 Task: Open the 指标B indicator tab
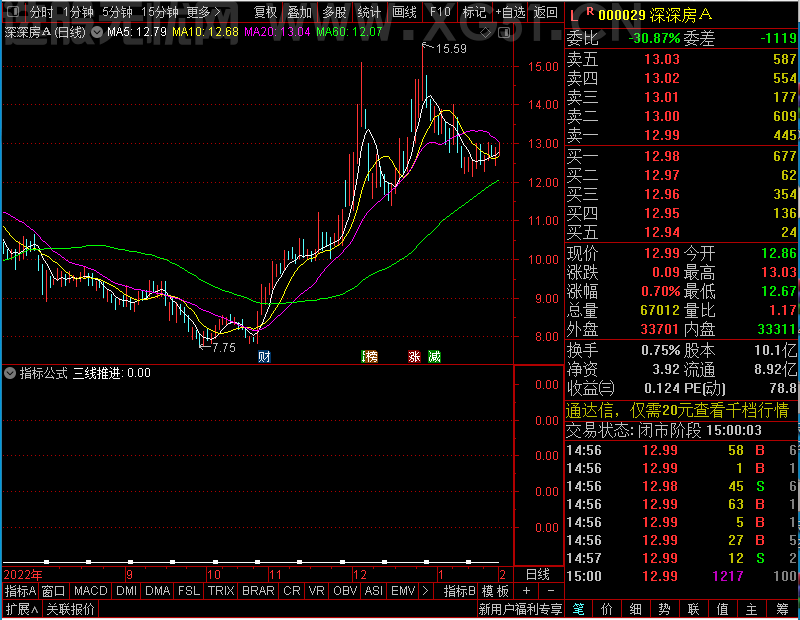click(x=460, y=591)
